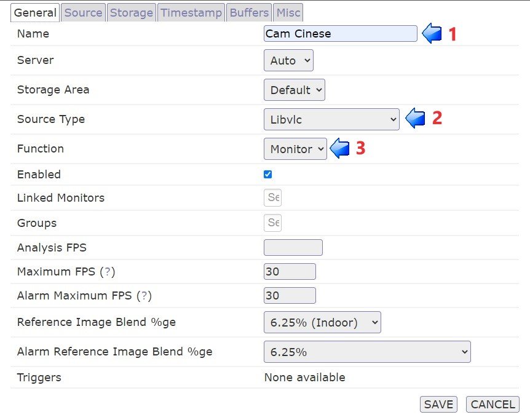
Task: Open the Reference Image Blend percentage dropdown
Action: click(x=322, y=322)
